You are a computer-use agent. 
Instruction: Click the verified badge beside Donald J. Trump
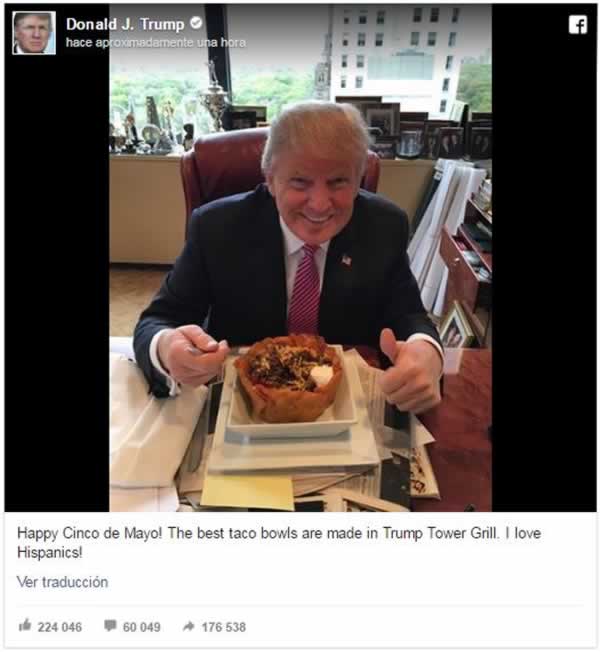(x=196, y=23)
